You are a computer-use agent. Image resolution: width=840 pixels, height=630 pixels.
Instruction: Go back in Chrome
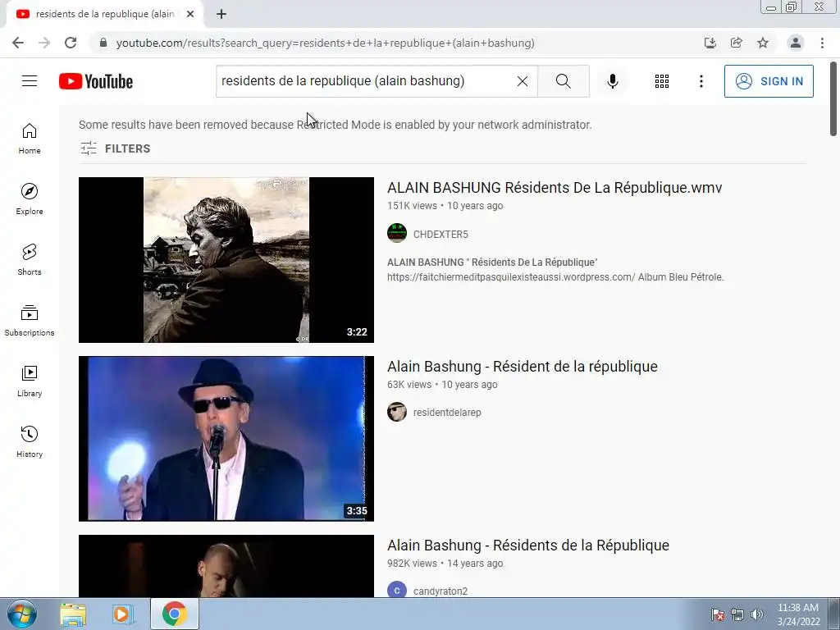click(18, 43)
